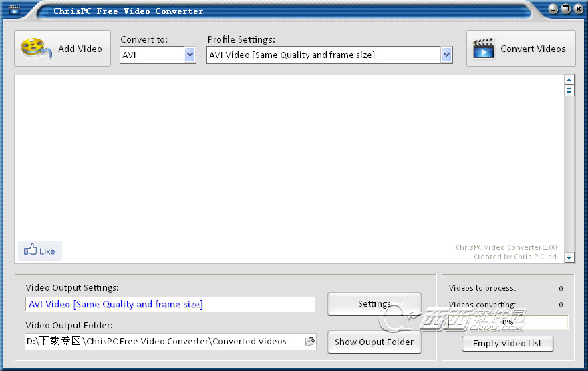588x371 pixels.
Task: Click 'ChrisPC Video Converter 1.00' text
Action: pos(506,247)
